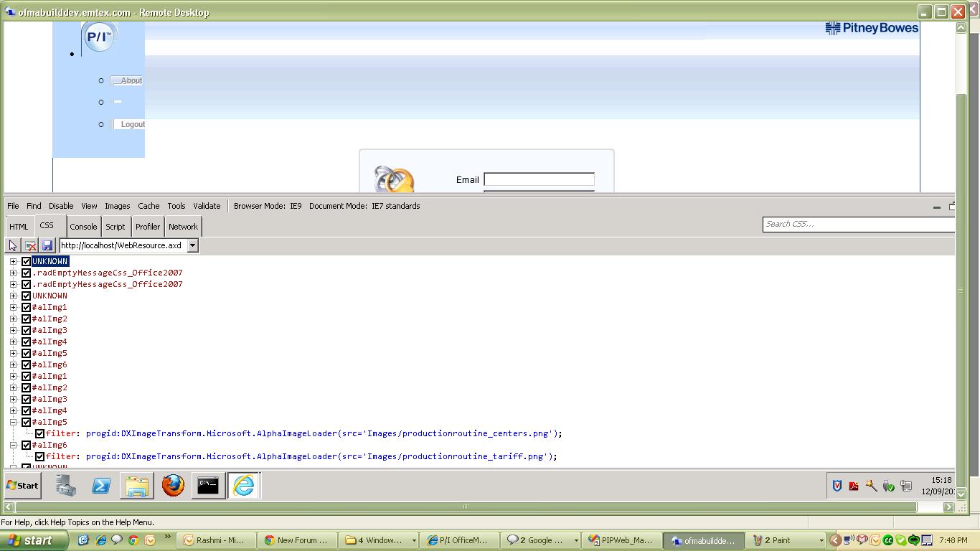This screenshot has height=551, width=980.
Task: Open the 2 Paint taskbar group dropdown
Action: click(821, 540)
